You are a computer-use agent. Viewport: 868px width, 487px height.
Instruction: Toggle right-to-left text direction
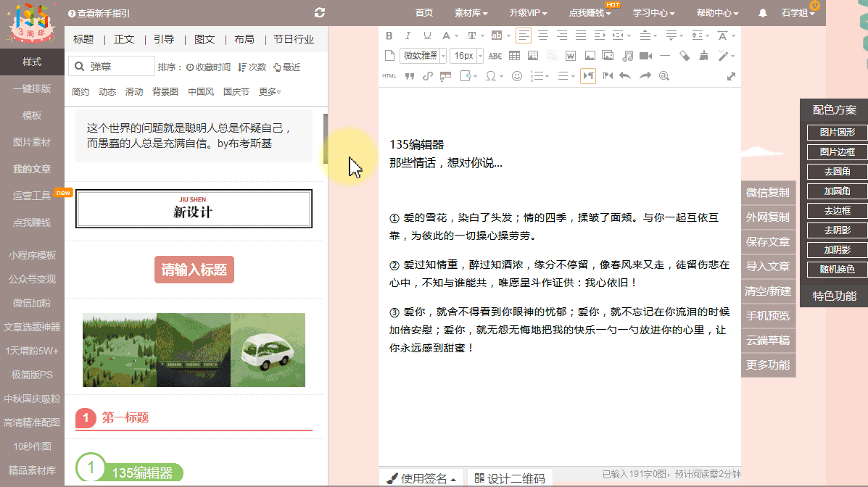pyautogui.click(x=607, y=76)
